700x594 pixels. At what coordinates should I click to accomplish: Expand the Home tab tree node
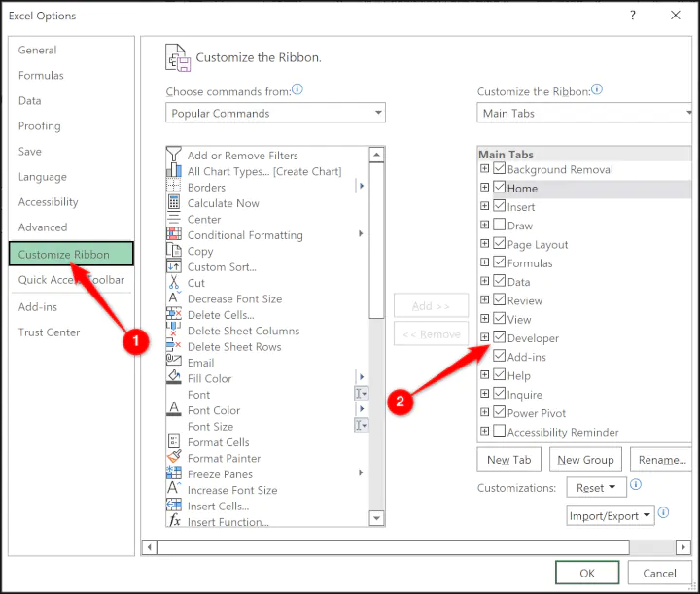(484, 187)
